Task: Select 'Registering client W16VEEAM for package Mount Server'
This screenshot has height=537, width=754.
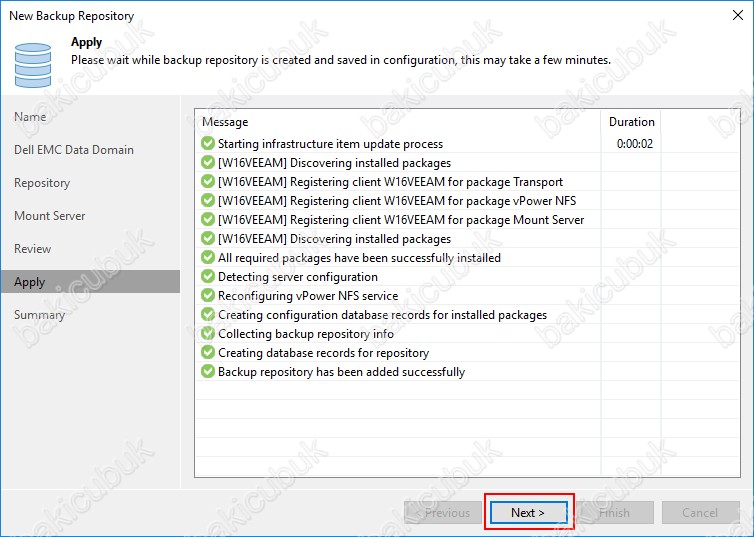Action: pyautogui.click(x=401, y=220)
